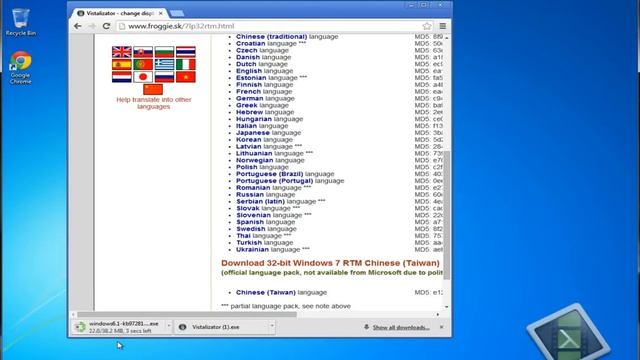Click the Vietnam flag
Image resolution: width=640 pixels, height=360 pixels.
pyautogui.click(x=186, y=77)
